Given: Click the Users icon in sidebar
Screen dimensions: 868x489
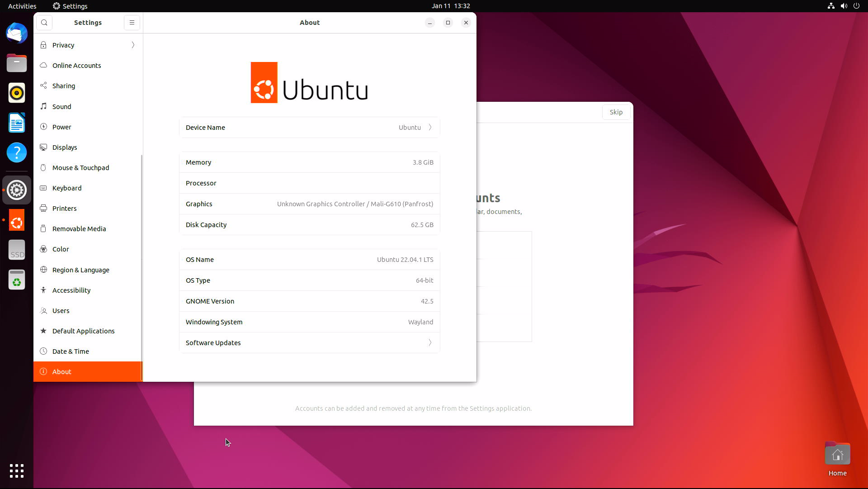Looking at the screenshot, I should coord(43,310).
